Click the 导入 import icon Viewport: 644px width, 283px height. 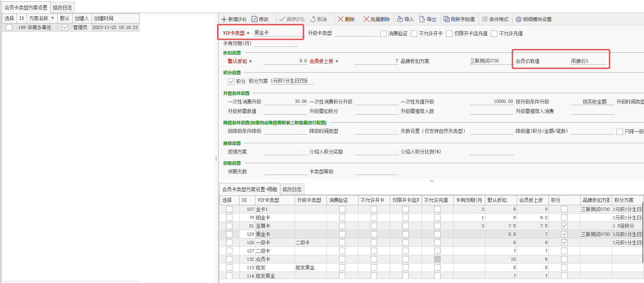[400, 19]
